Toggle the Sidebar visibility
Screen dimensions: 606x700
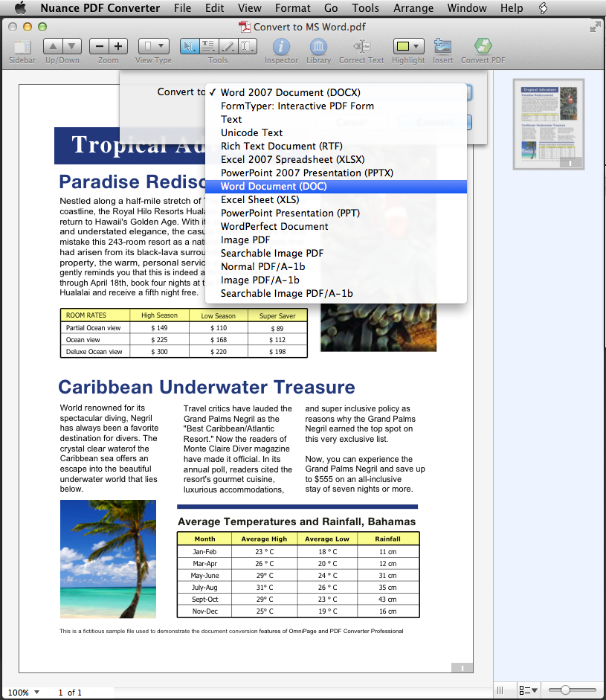click(22, 46)
